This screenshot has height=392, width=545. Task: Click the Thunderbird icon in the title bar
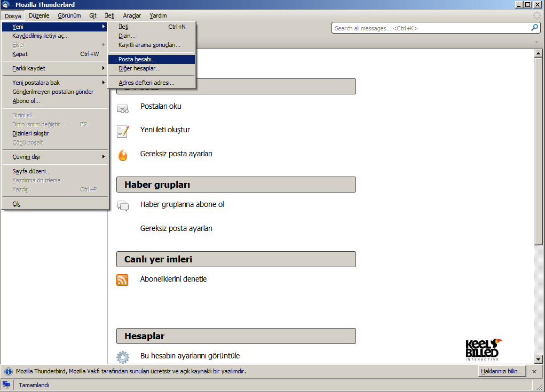click(x=5, y=4)
